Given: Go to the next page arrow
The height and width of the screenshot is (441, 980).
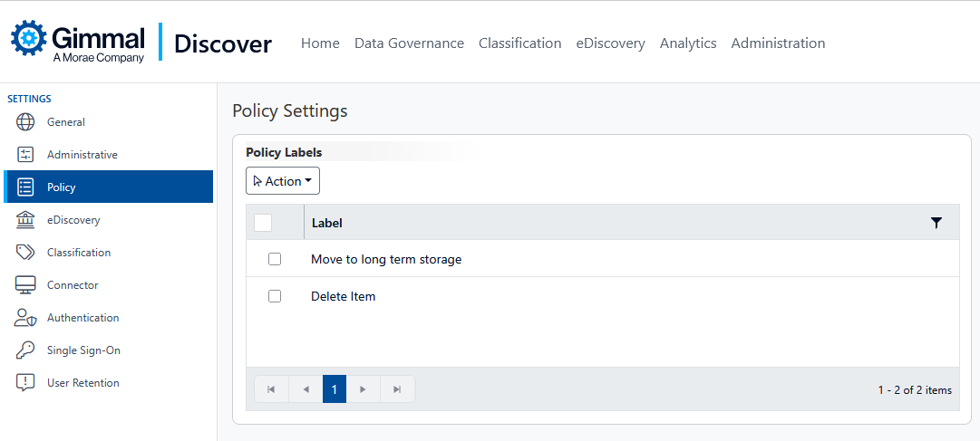Looking at the screenshot, I should click(x=363, y=389).
